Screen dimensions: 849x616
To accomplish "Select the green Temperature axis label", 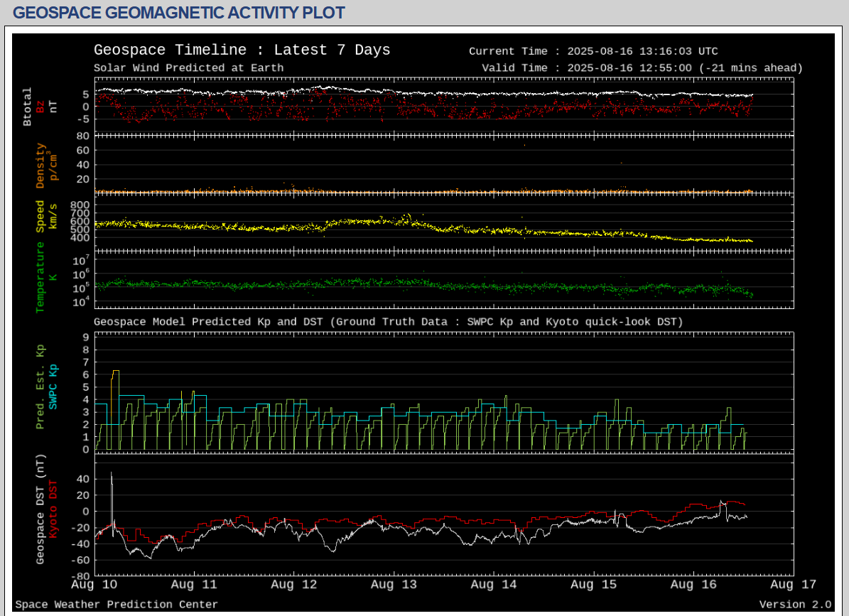I will [40, 277].
